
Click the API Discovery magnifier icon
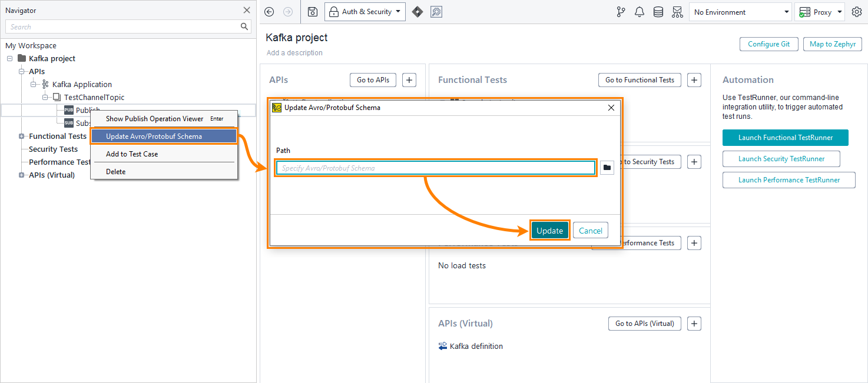pyautogui.click(x=436, y=11)
